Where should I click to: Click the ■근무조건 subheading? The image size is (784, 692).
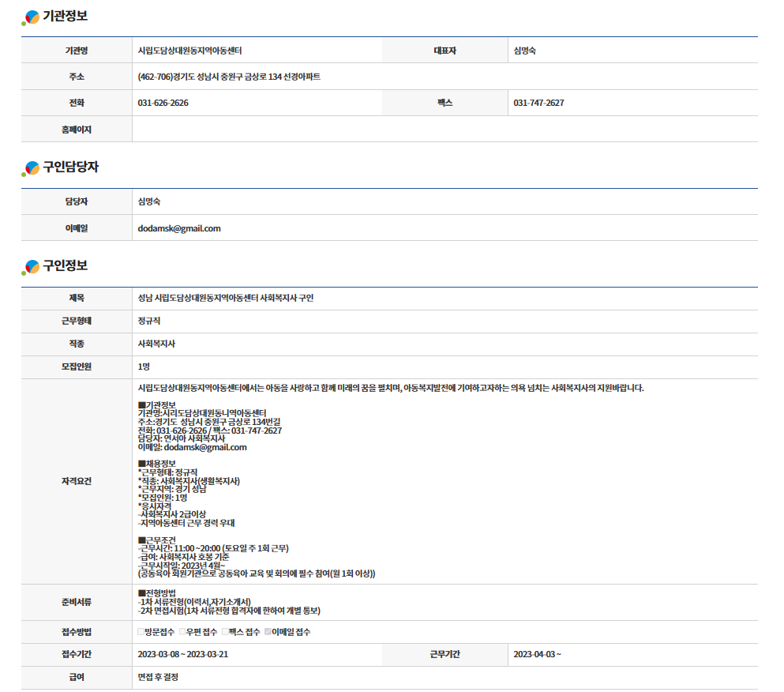pyautogui.click(x=157, y=540)
